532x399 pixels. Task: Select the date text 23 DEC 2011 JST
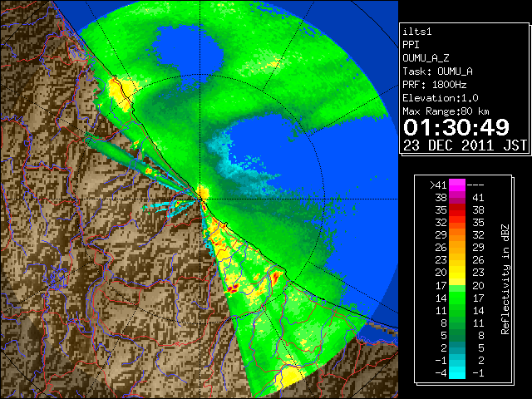[x=465, y=145]
